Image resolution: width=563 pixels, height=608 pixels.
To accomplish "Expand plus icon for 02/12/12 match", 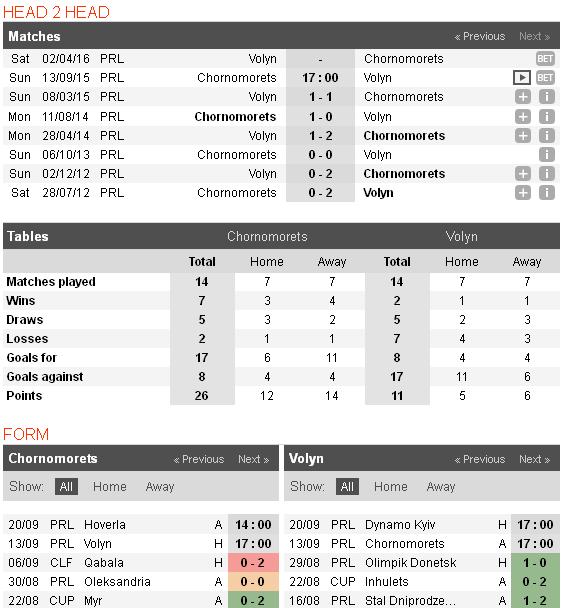I will pos(523,173).
